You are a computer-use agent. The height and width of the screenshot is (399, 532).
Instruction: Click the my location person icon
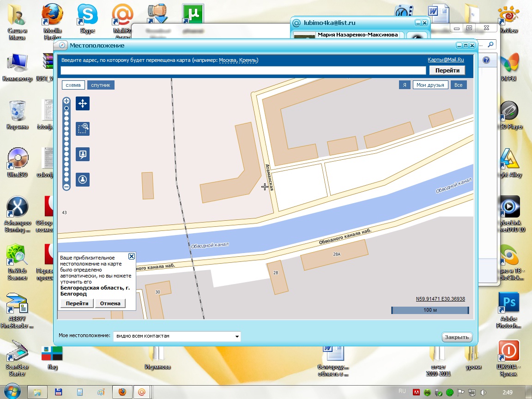click(83, 180)
